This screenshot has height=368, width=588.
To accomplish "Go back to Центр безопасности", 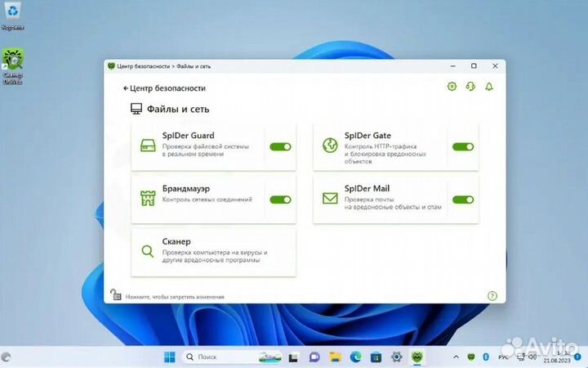I will (x=164, y=88).
